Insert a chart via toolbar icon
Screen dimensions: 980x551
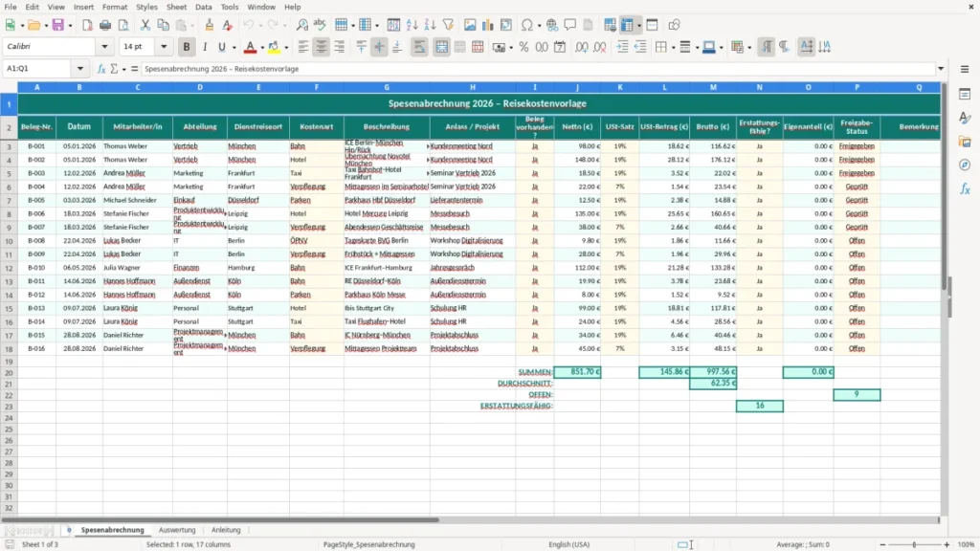[x=488, y=25]
